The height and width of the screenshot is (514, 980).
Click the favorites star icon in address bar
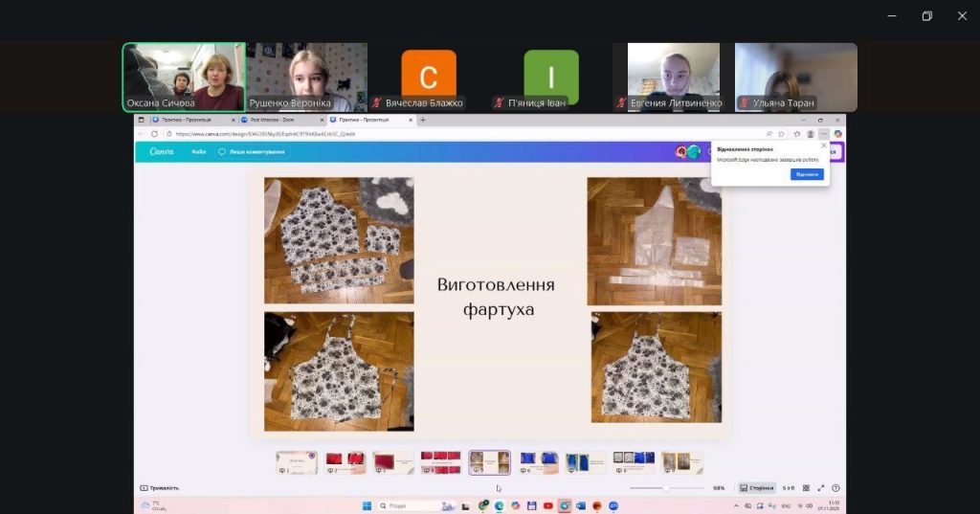point(782,134)
